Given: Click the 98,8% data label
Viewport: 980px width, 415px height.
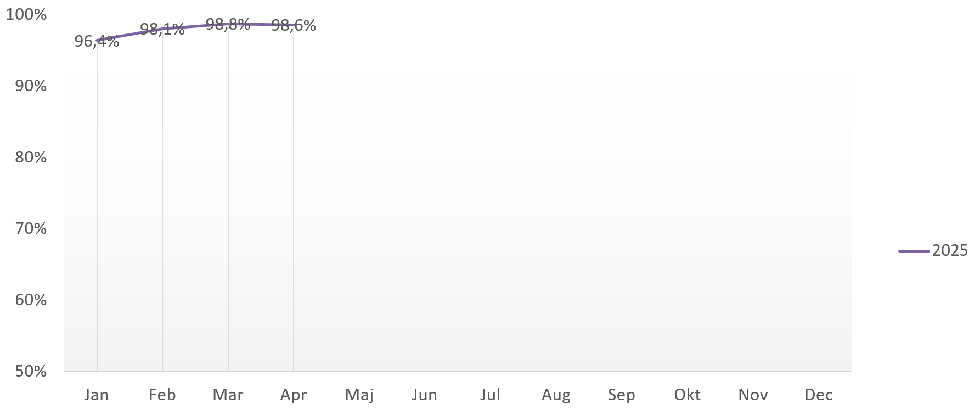Looking at the screenshot, I should pyautogui.click(x=228, y=24).
